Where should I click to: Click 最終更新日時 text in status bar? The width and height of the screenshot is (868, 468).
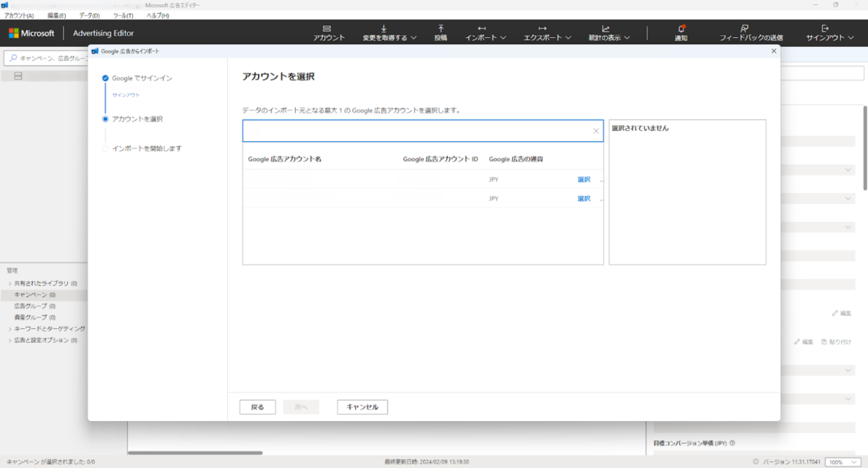427,461
